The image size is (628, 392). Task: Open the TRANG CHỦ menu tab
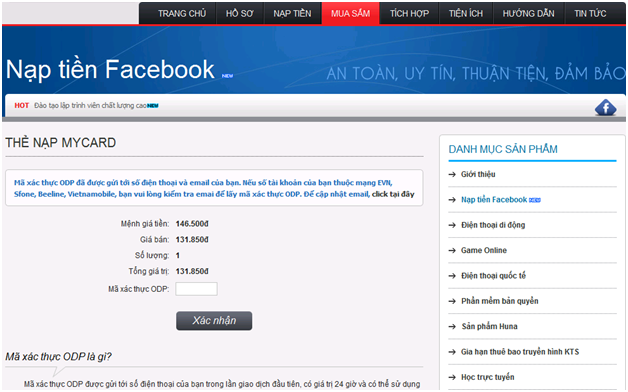click(x=182, y=14)
